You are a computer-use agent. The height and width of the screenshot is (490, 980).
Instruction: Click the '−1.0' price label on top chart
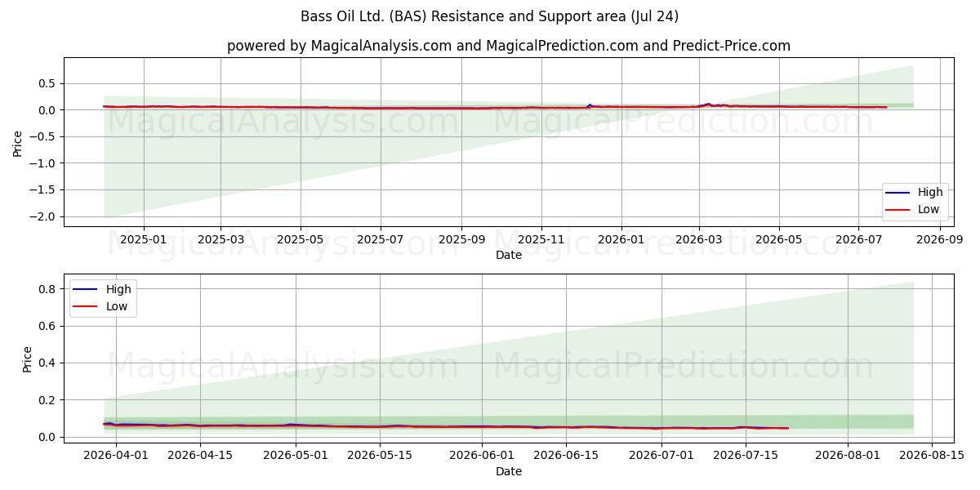point(44,163)
